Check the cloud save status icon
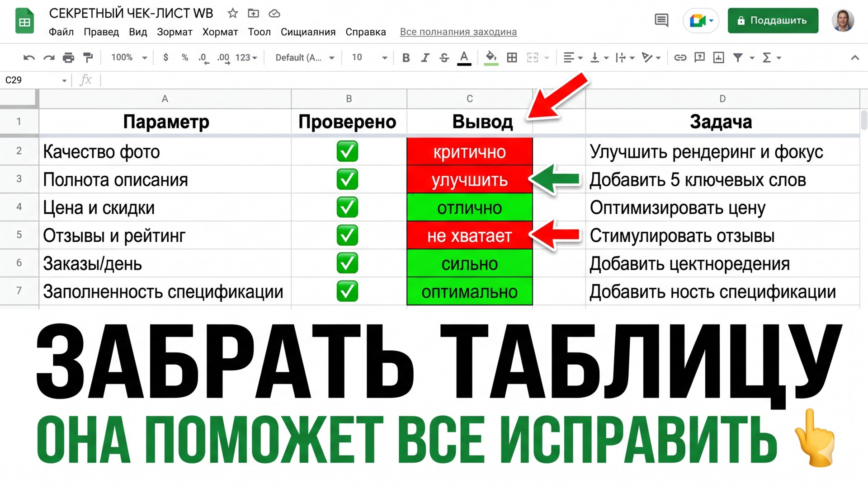Screen dimensions: 868x488 tap(274, 14)
